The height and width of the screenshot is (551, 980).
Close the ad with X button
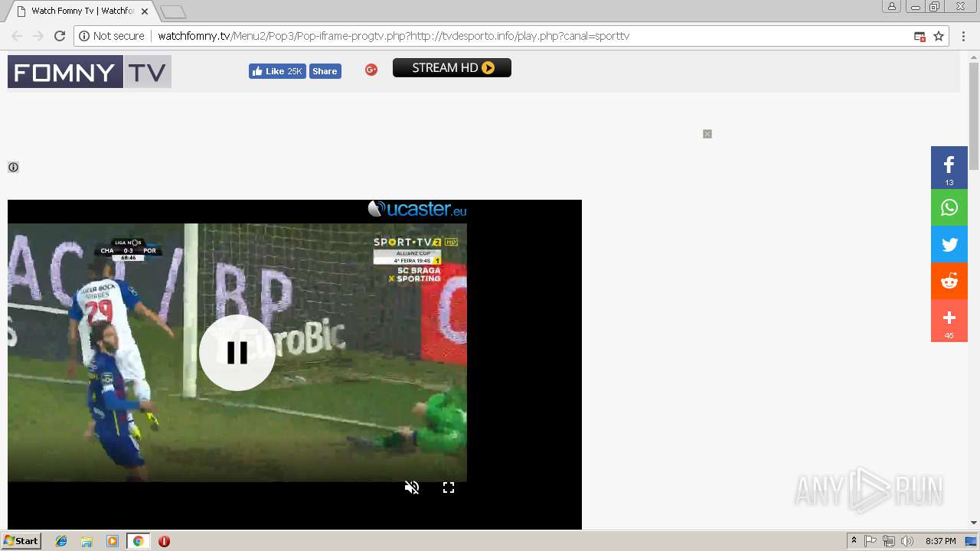(707, 134)
